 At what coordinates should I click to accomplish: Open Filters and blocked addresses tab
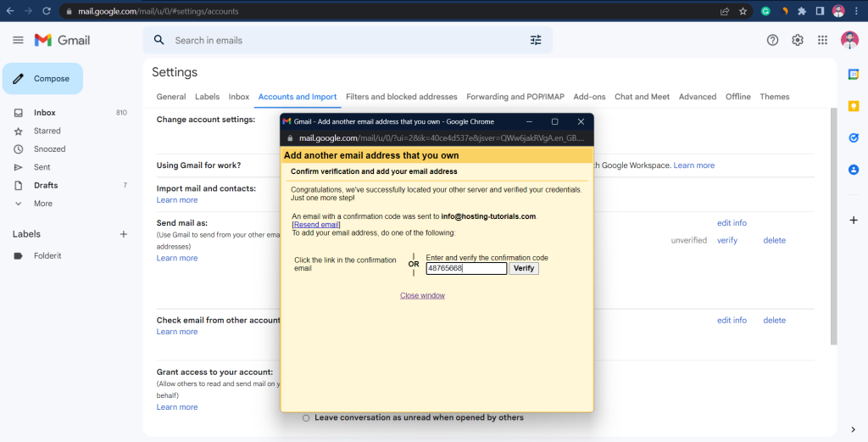click(x=401, y=97)
